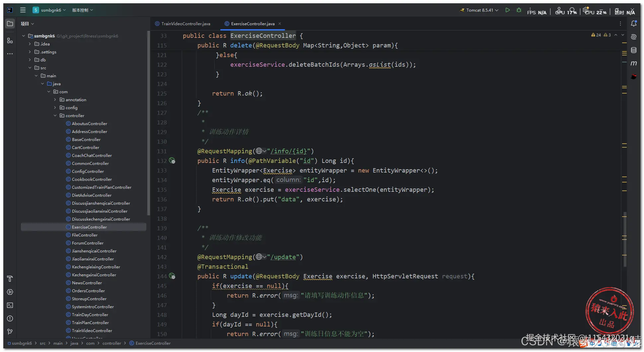Open the Services run tool window
Viewport: 644px width, 352px height.
[x=10, y=292]
